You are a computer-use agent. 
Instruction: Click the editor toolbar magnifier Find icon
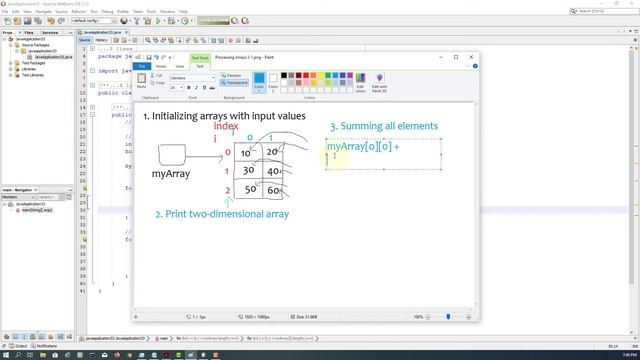pyautogui.click(x=148, y=40)
